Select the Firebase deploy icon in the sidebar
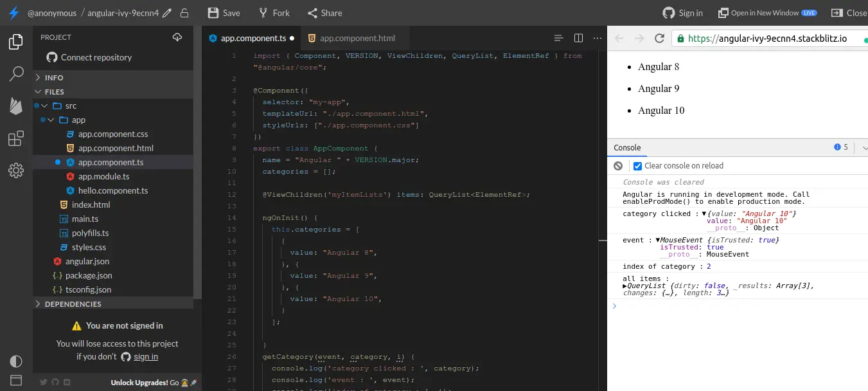 pyautogui.click(x=15, y=107)
